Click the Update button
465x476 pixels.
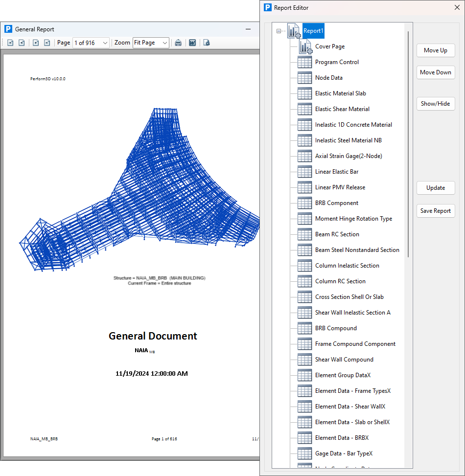436,188
